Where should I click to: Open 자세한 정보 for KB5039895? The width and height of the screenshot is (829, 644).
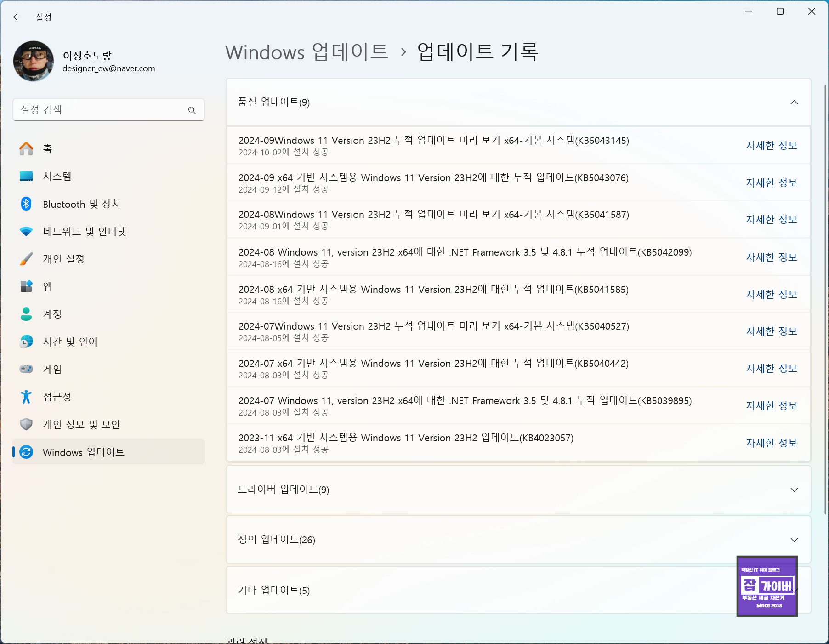tap(771, 405)
